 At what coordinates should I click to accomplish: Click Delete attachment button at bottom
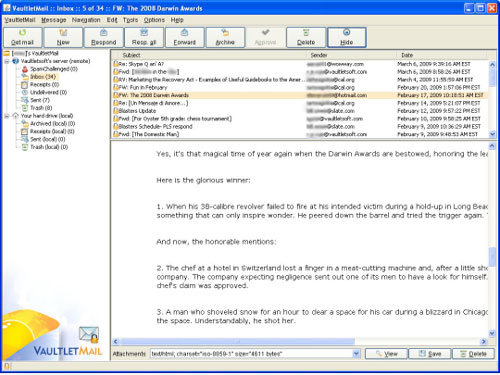tap(473, 354)
